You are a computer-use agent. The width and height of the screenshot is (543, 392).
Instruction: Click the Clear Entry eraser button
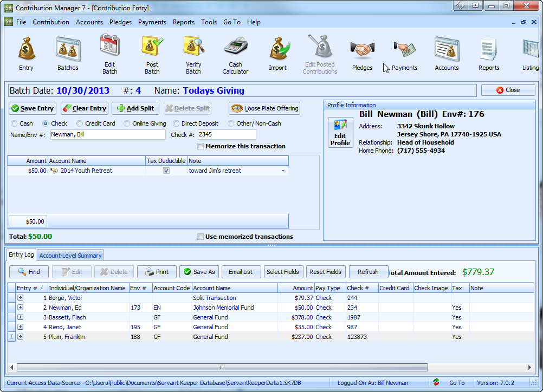coord(85,108)
